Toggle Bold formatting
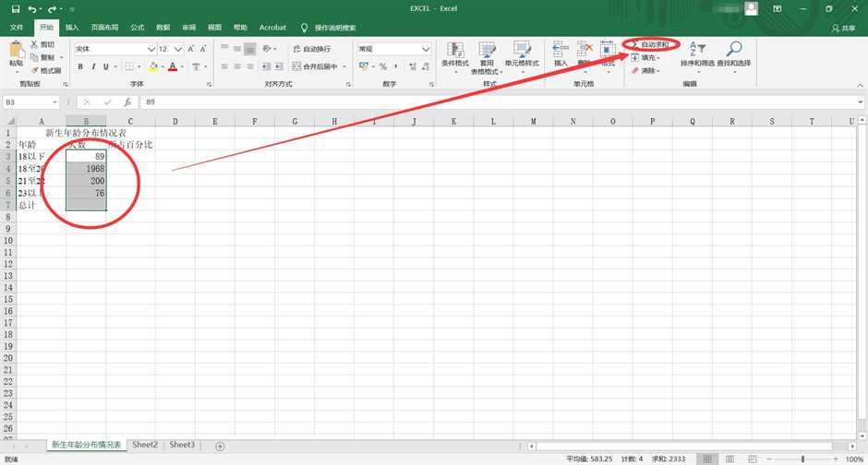This screenshot has height=465, width=868. point(80,66)
